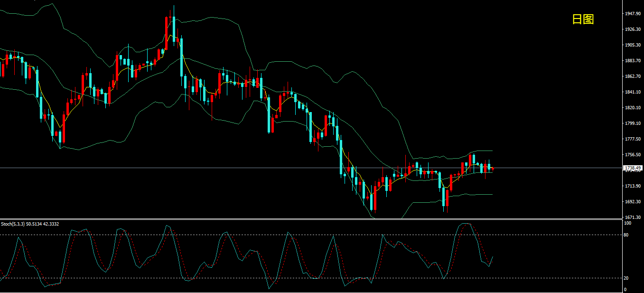
Task: Select the tallest candlestick at the chart peak
Action: pos(174,28)
